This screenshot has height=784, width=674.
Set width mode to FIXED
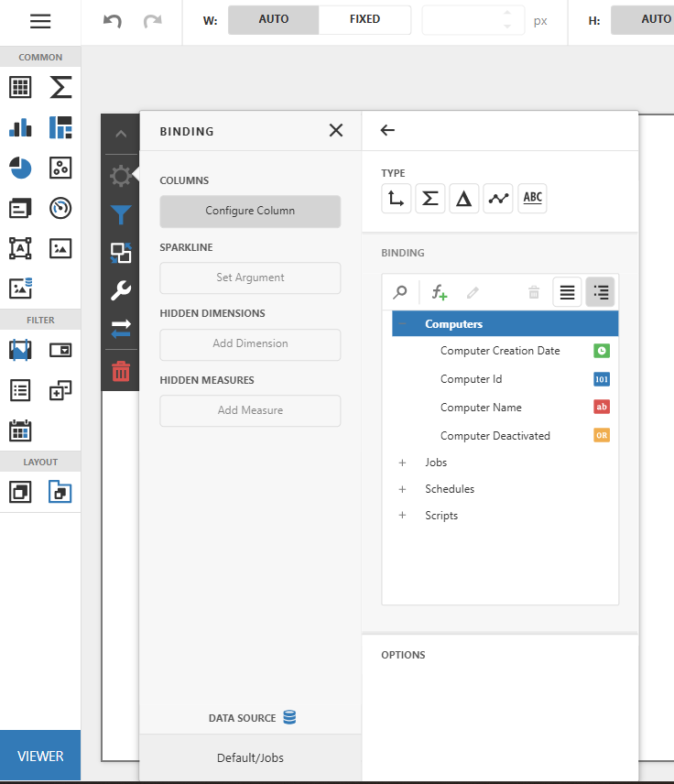click(x=364, y=19)
